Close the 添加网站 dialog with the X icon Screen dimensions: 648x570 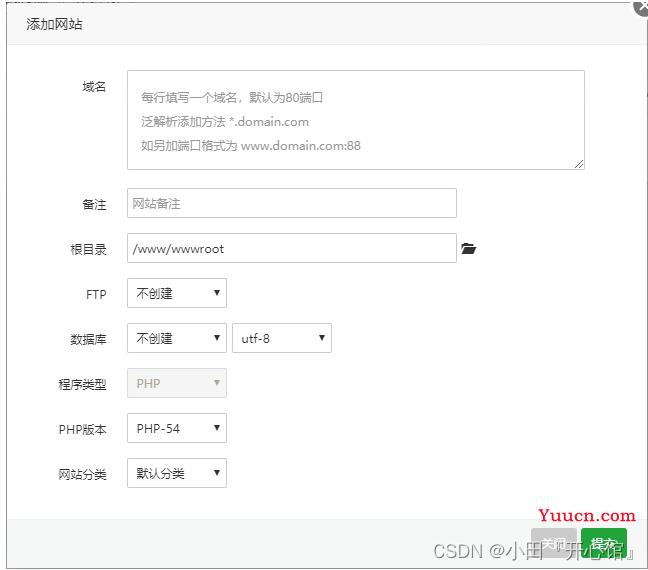click(641, 7)
